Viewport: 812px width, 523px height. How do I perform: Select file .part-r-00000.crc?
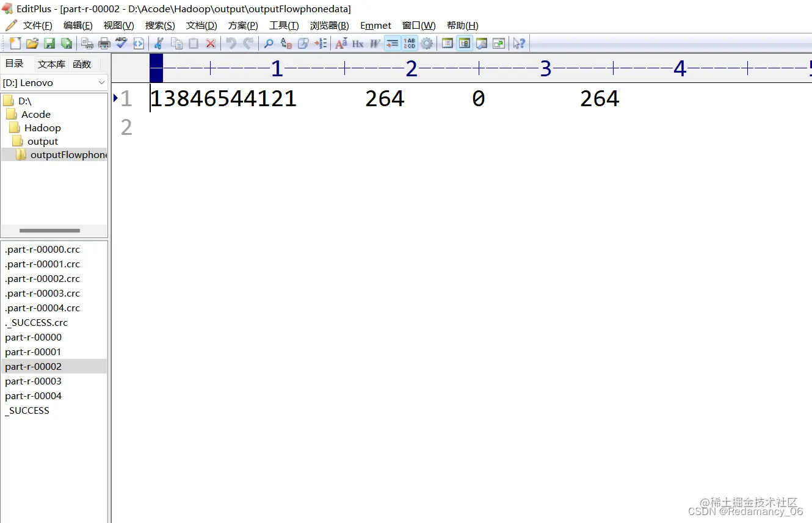pos(42,249)
